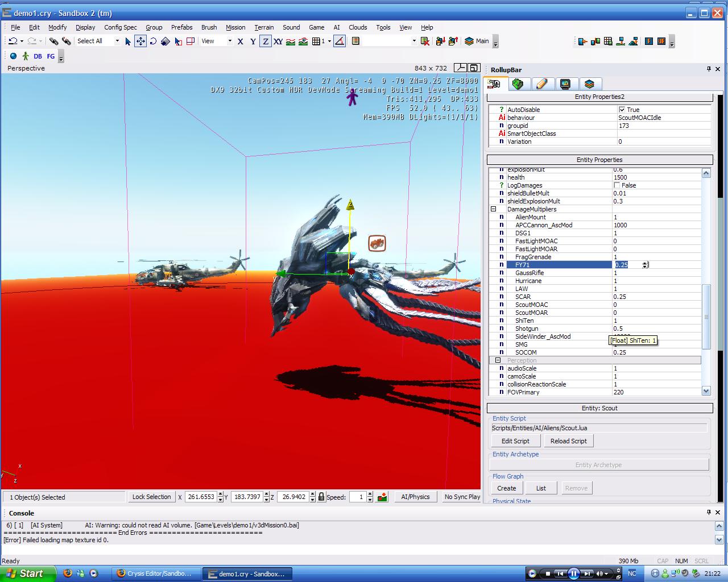Switch to the Crysis Editor/Sandbox taskbar window
Screen dimensions: 728x582
pos(156,574)
